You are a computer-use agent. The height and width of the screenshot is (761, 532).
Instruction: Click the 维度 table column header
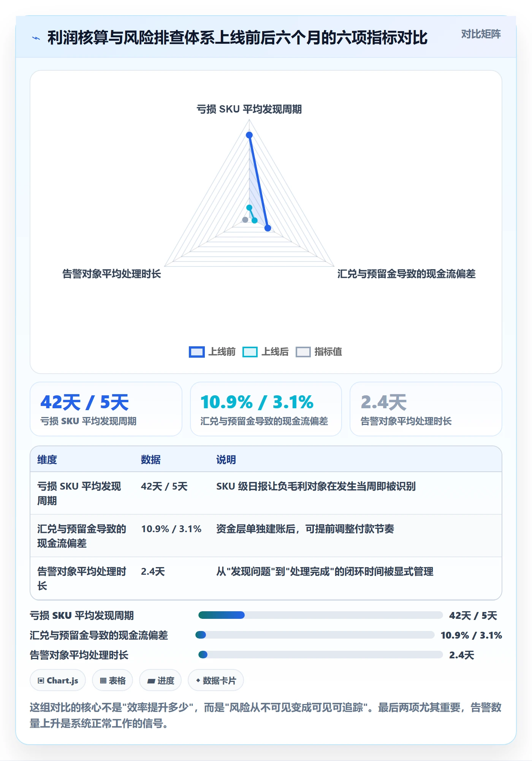(x=47, y=460)
